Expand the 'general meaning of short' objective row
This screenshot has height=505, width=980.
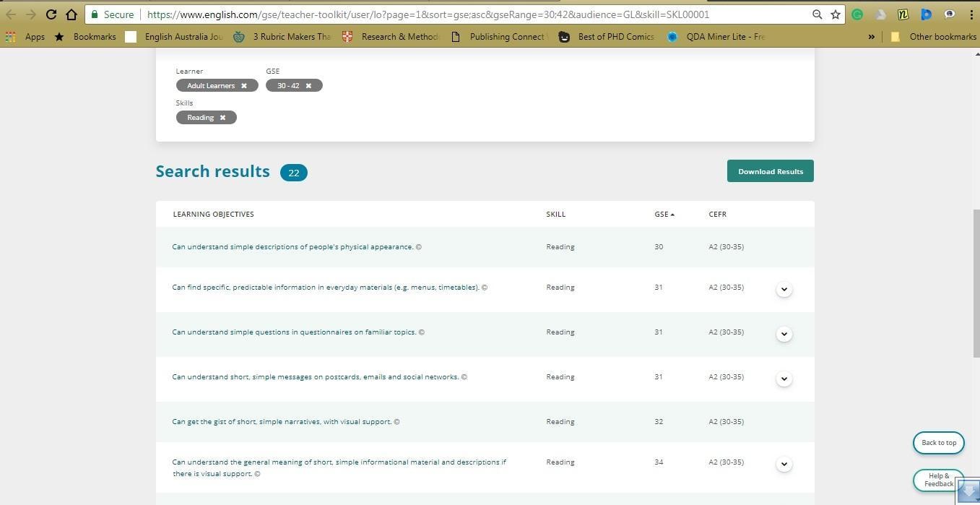(784, 464)
